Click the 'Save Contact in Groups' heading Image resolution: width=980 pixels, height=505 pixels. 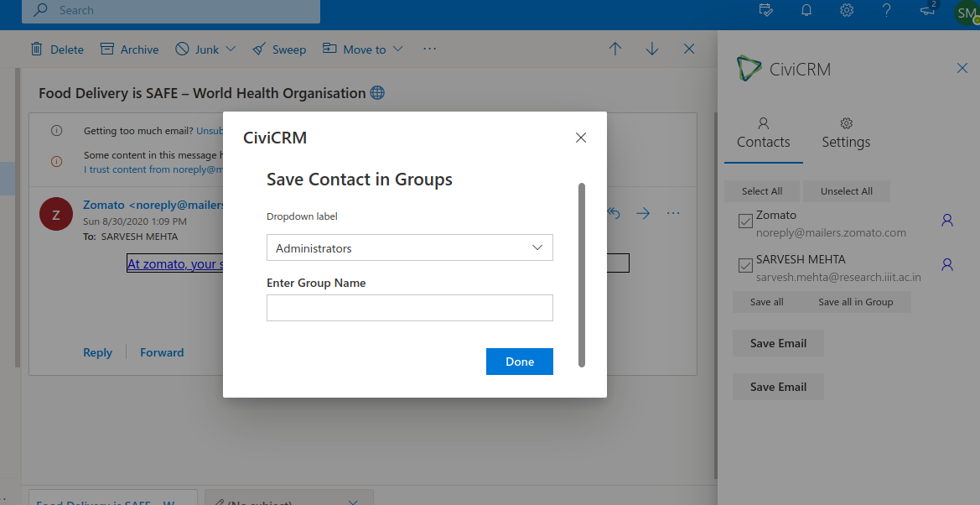click(360, 180)
